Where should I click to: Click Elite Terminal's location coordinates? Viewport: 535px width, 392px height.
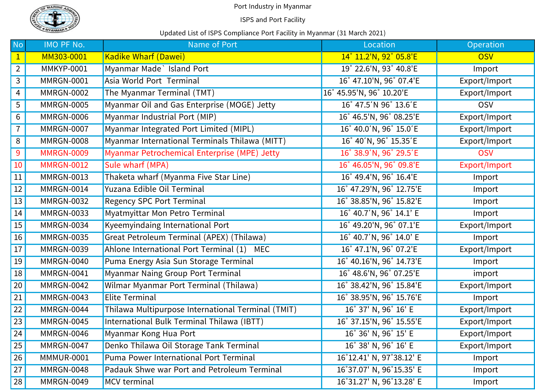pos(379,298)
